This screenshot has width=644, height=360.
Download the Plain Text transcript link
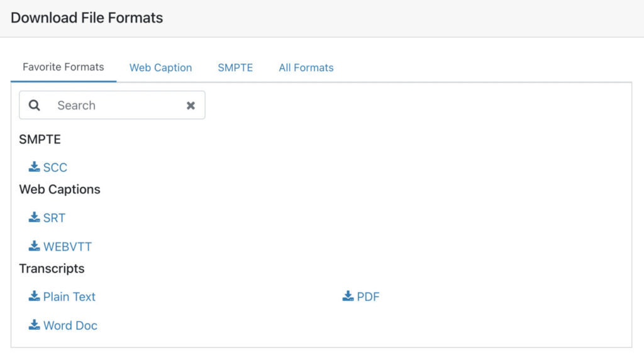(69, 296)
